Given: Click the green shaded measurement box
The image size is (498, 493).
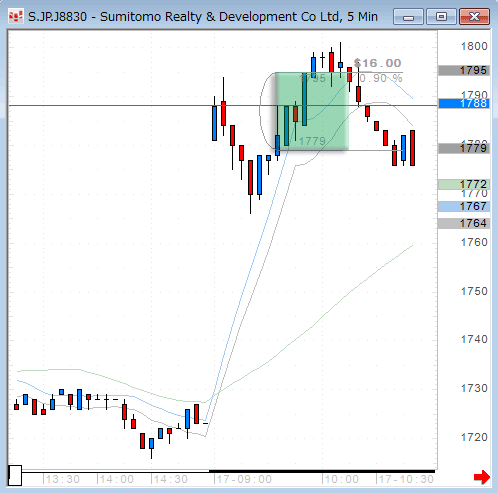Looking at the screenshot, I should 312,111.
